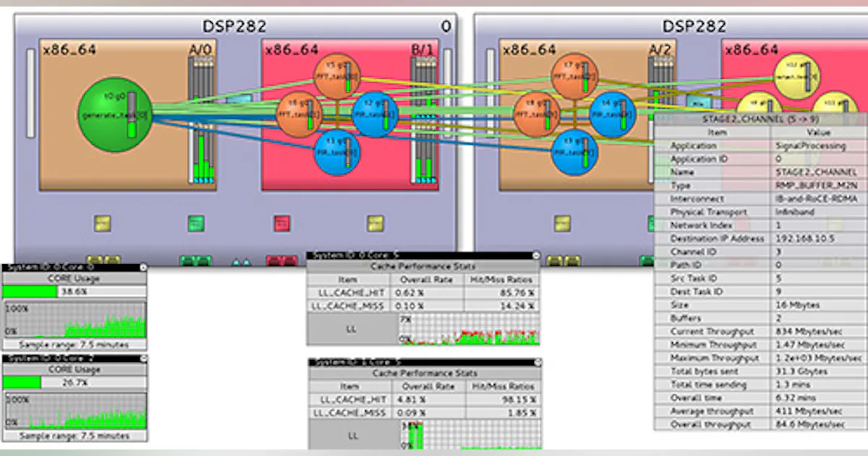The width and height of the screenshot is (868, 456).
Task: Select the Cache Performance Stats header
Action: click(422, 266)
